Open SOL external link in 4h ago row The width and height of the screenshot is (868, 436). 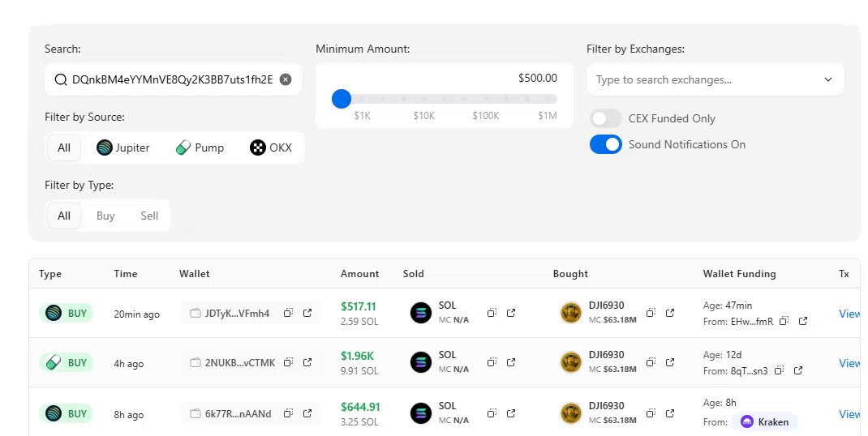(511, 362)
